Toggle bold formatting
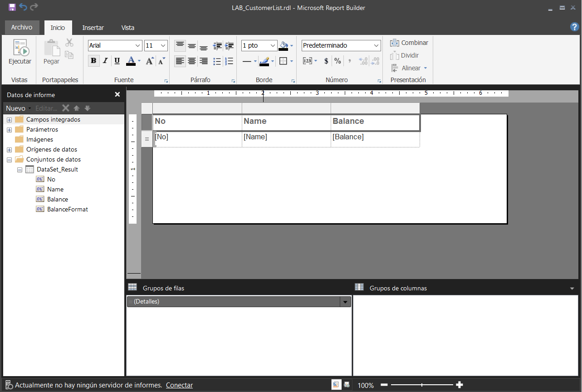 pyautogui.click(x=94, y=61)
